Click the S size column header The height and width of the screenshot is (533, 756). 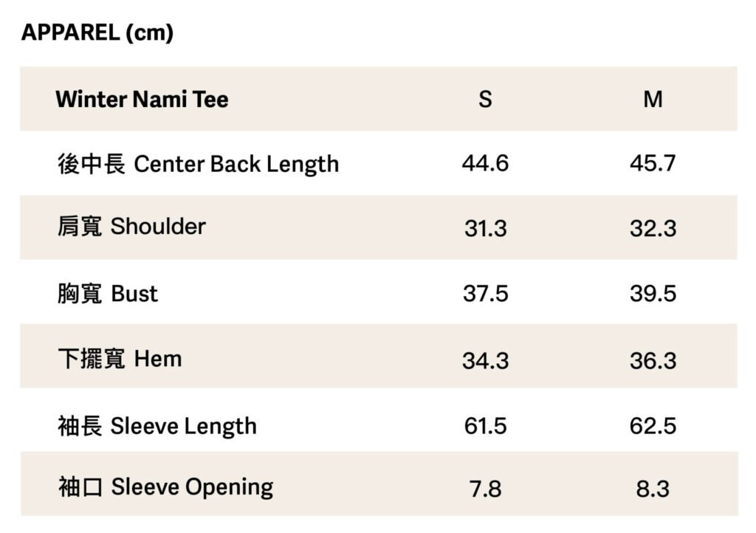point(485,99)
